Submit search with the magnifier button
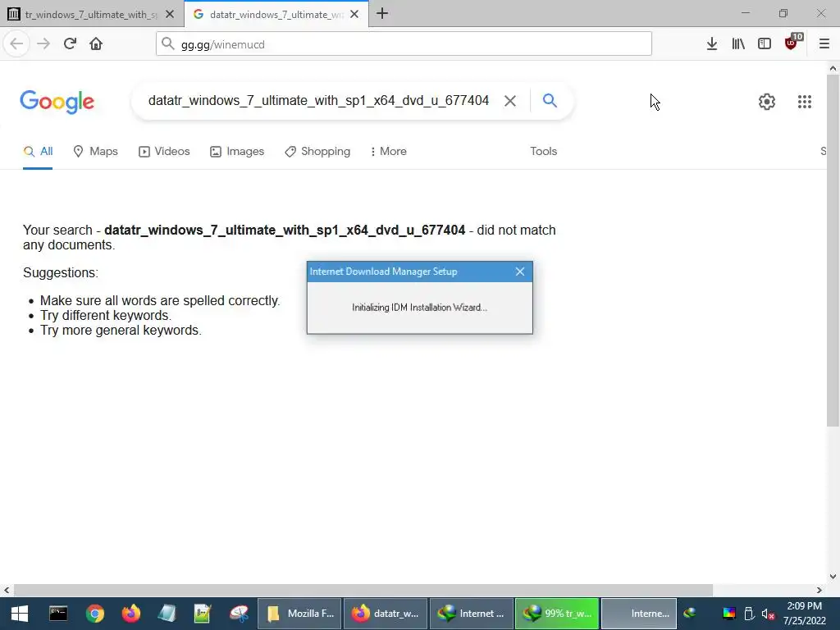The image size is (840, 630). (x=550, y=101)
